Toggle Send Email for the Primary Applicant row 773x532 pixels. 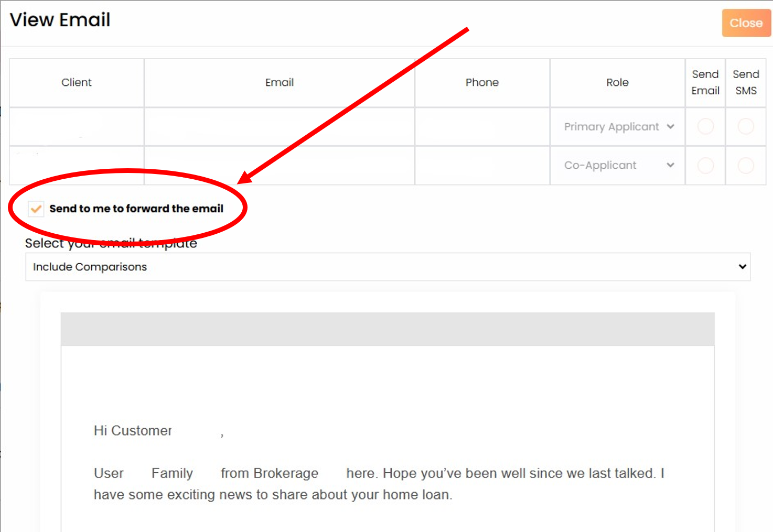point(705,126)
